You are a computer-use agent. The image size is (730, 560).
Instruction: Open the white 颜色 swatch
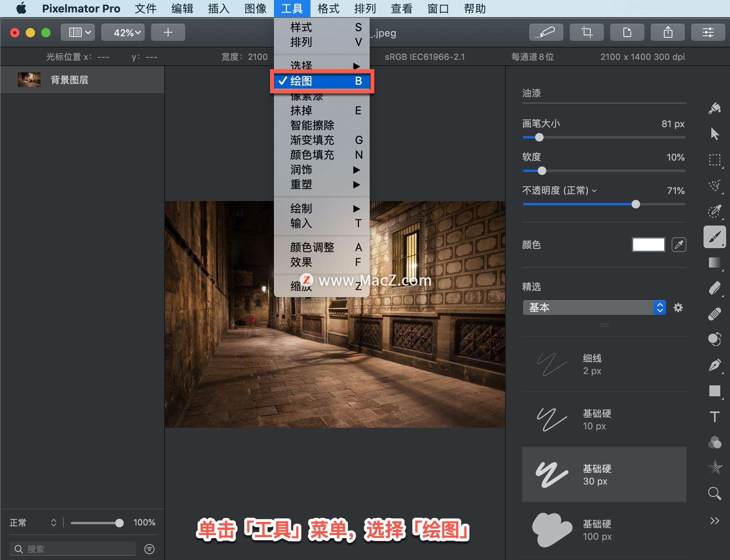click(x=648, y=245)
